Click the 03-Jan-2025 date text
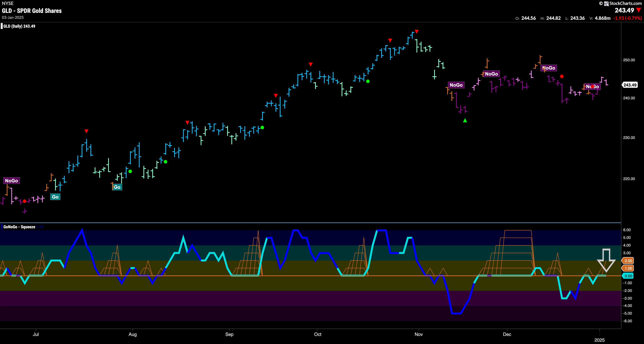 pyautogui.click(x=13, y=17)
